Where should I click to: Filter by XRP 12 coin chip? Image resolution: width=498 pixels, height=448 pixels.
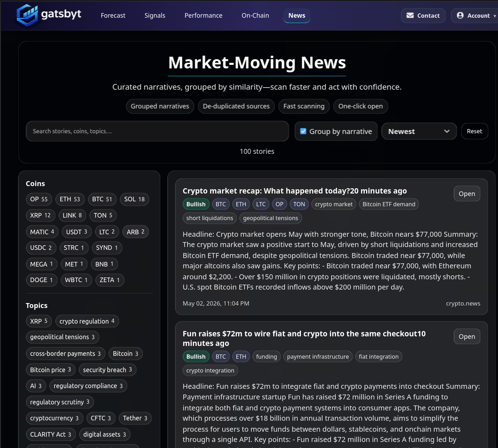pyautogui.click(x=40, y=215)
